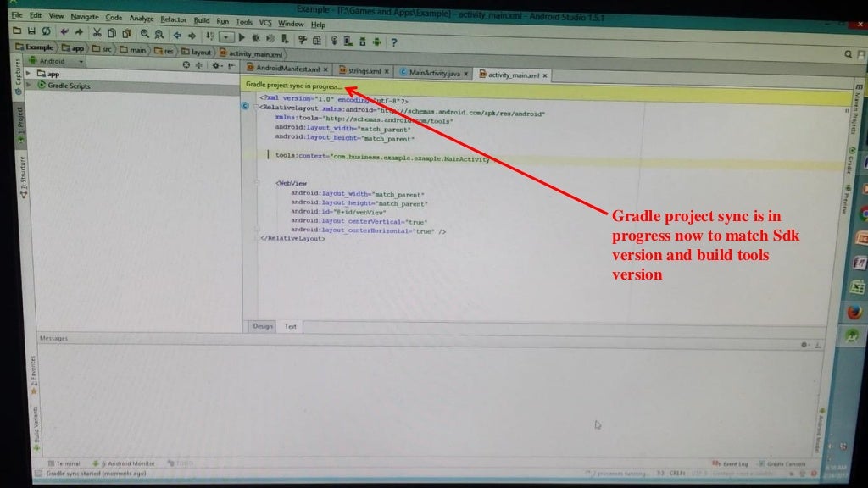Click the Cut scissors icon
Viewport: 868px width, 488px height.
97,33
